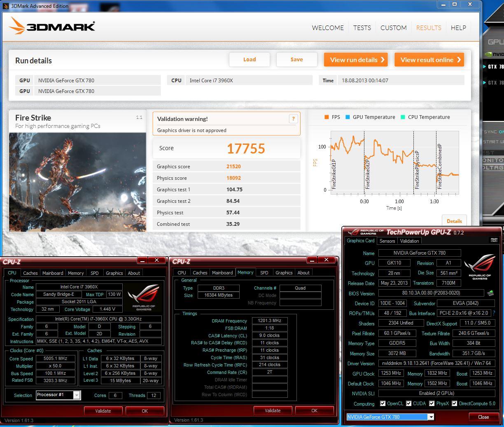Click the ROG logo in GPU-Z window
504x427 pixels.
(480, 267)
